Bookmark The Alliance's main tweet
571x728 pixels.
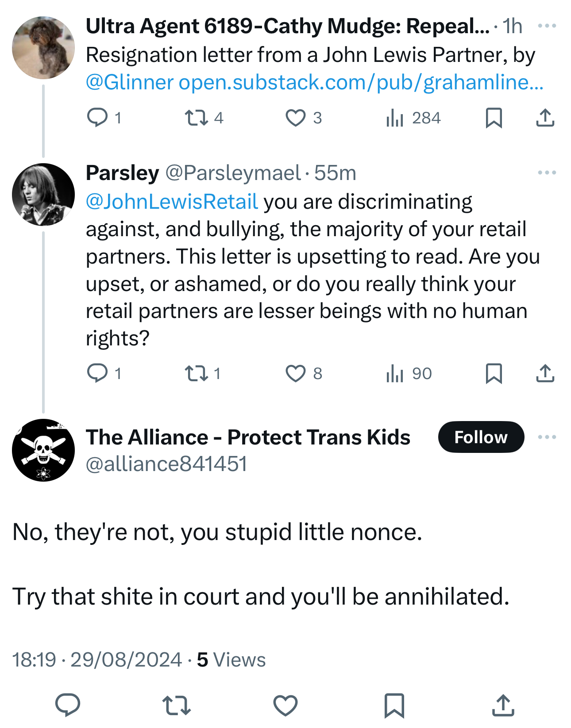(x=394, y=705)
